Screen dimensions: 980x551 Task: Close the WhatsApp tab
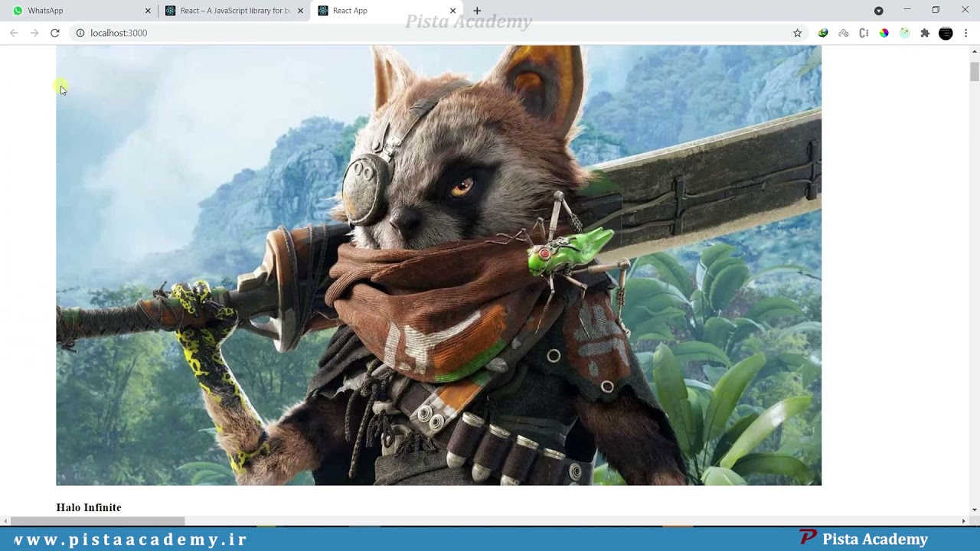click(148, 11)
